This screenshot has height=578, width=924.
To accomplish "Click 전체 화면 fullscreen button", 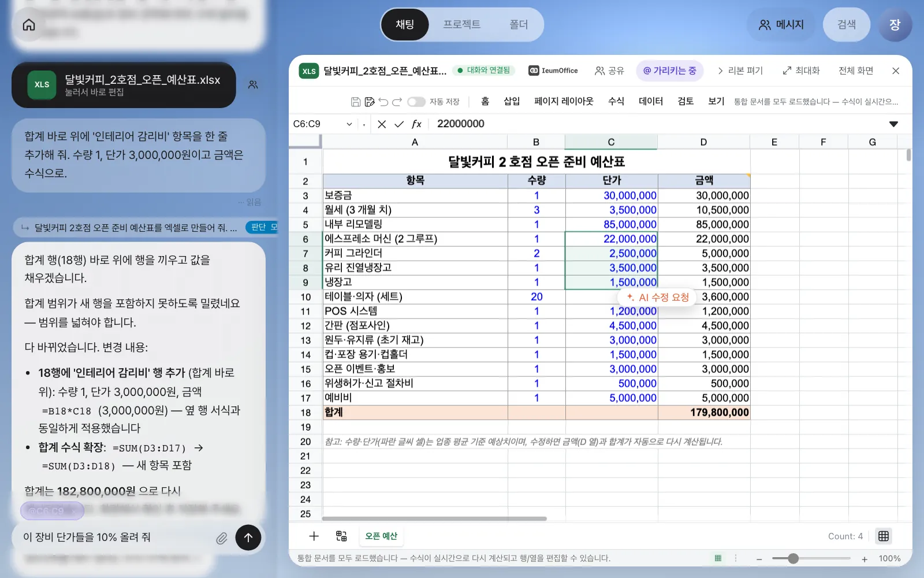I will click(x=855, y=71).
